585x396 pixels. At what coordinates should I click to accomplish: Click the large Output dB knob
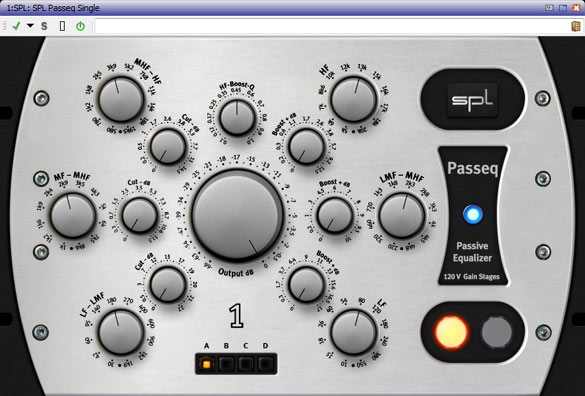237,215
